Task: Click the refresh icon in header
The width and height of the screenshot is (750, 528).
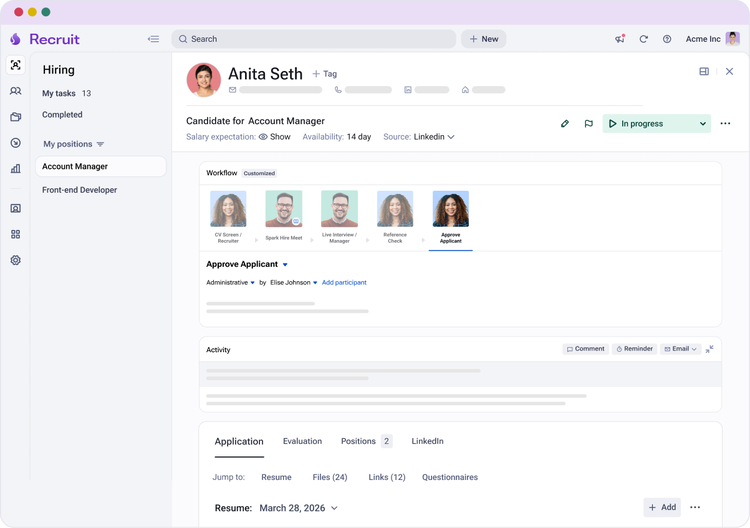Action: [x=643, y=39]
